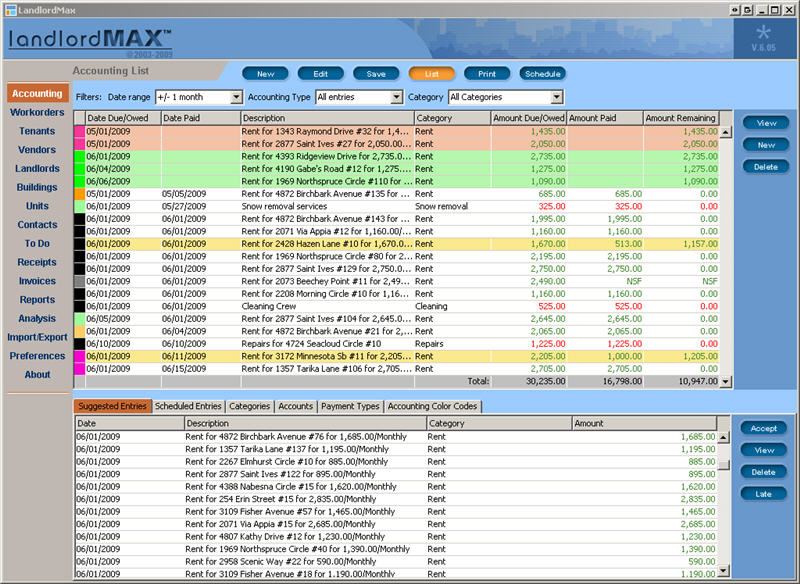Switch to the Scheduled Entries tab
This screenshot has height=584, width=800.
[x=188, y=406]
